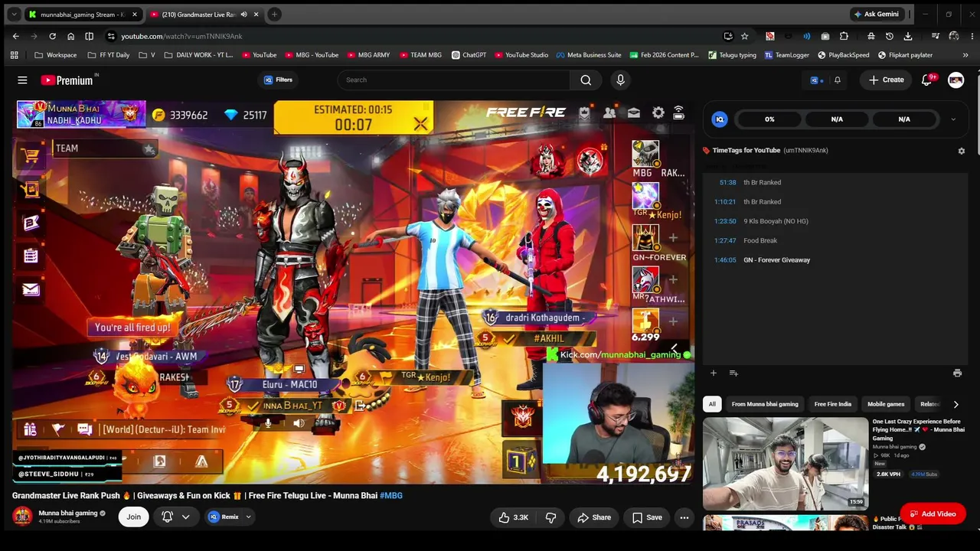This screenshot has width=980, height=551.
Task: Click the red Add Video button
Action: point(933,514)
